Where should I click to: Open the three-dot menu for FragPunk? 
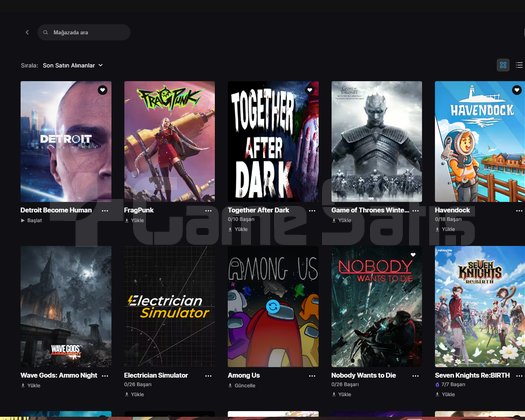coord(208,211)
